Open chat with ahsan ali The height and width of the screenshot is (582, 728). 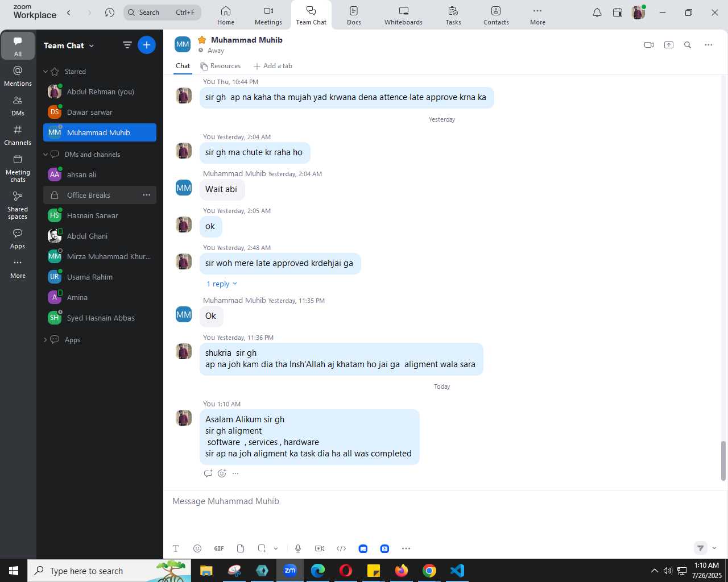pyautogui.click(x=100, y=174)
